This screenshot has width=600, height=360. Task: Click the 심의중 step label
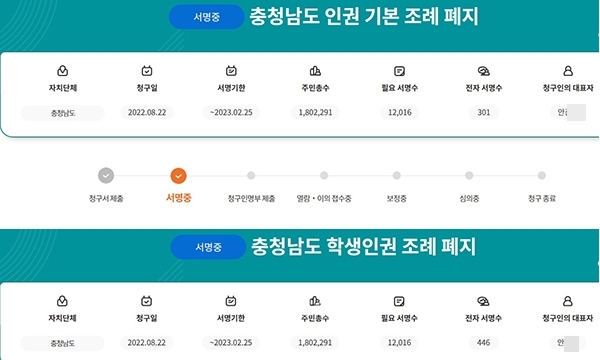pos(469,199)
